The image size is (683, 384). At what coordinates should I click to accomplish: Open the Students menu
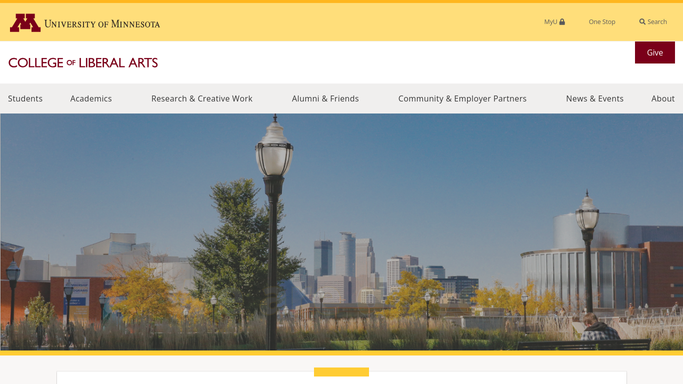coord(25,98)
